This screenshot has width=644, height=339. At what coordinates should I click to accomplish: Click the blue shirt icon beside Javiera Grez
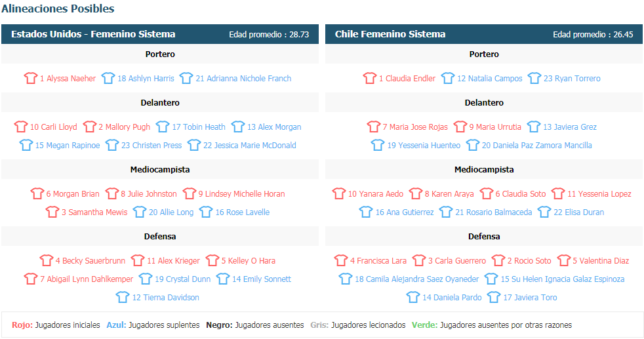click(x=534, y=127)
